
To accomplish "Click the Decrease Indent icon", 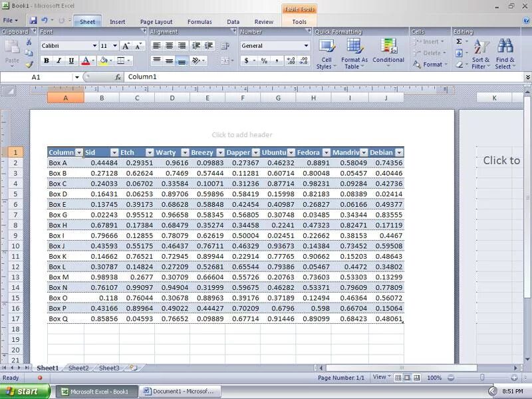I will pos(196,45).
